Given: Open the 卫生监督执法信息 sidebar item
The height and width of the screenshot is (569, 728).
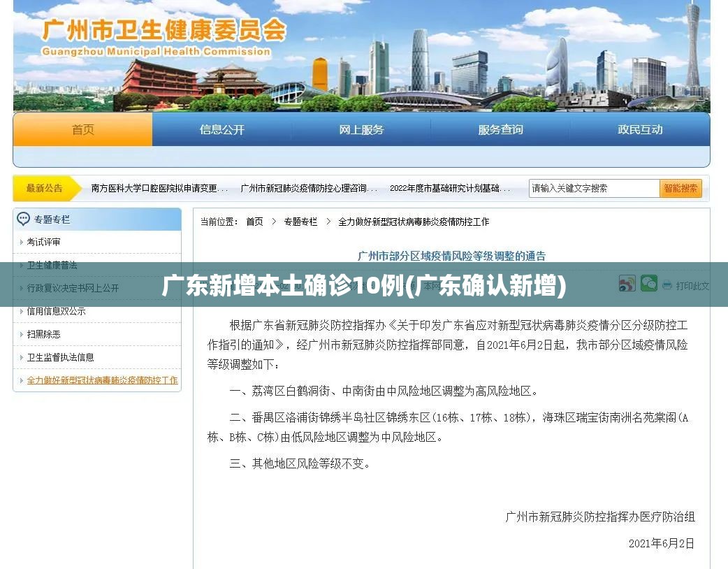Looking at the screenshot, I should [x=60, y=357].
